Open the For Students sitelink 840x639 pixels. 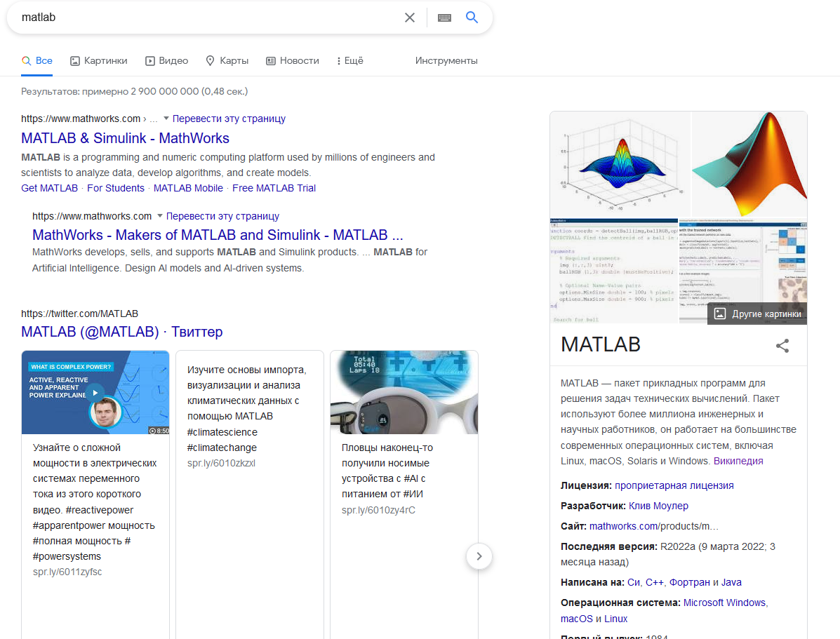point(116,189)
